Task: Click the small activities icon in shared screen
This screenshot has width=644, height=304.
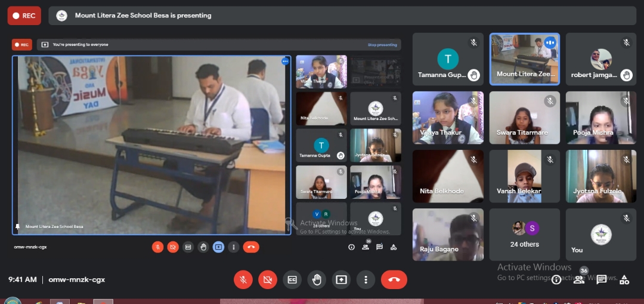Action: pyautogui.click(x=394, y=247)
